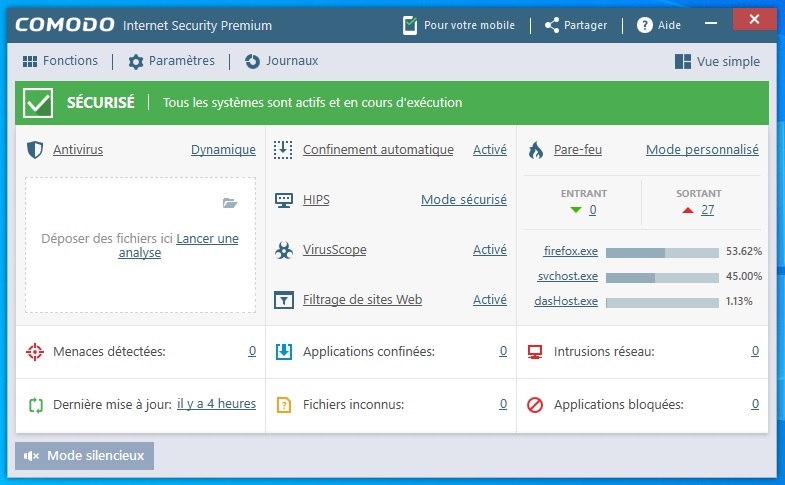785x485 pixels.
Task: Open the Journaux menu
Action: coord(281,61)
